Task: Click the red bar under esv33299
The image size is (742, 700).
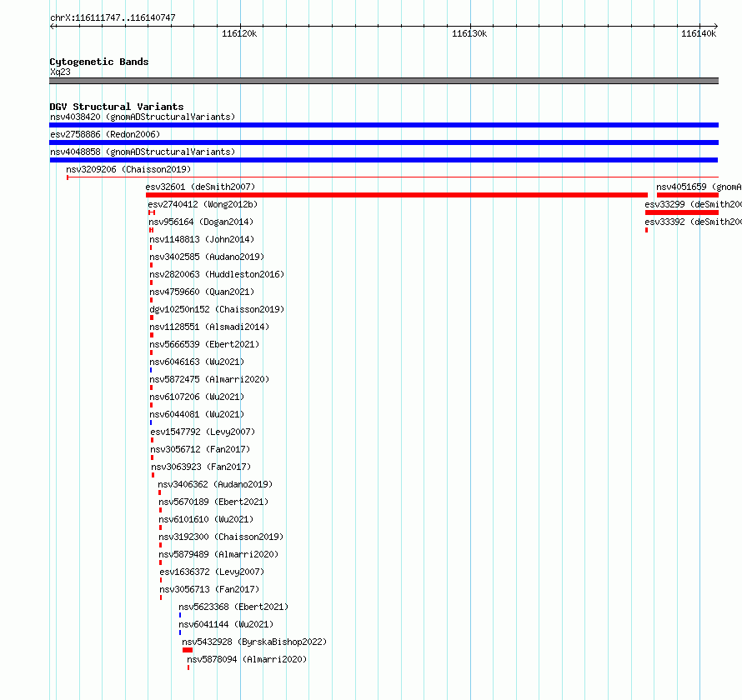Action: (682, 212)
